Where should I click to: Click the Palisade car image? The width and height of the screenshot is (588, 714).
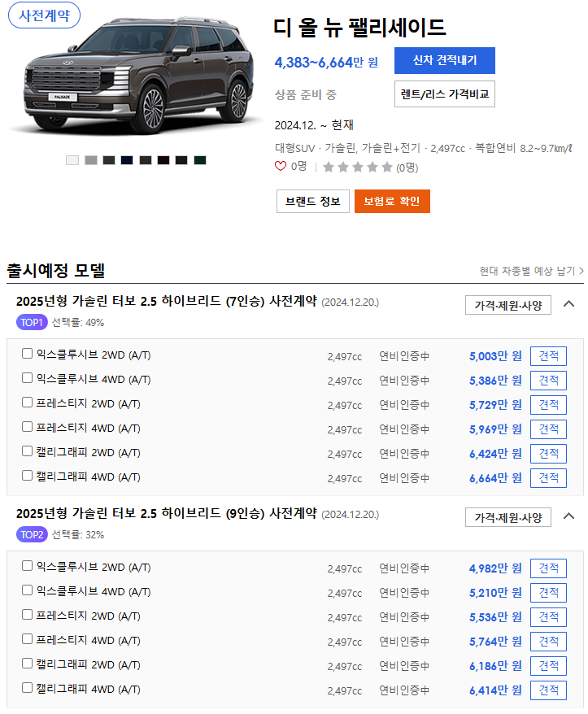(137, 75)
